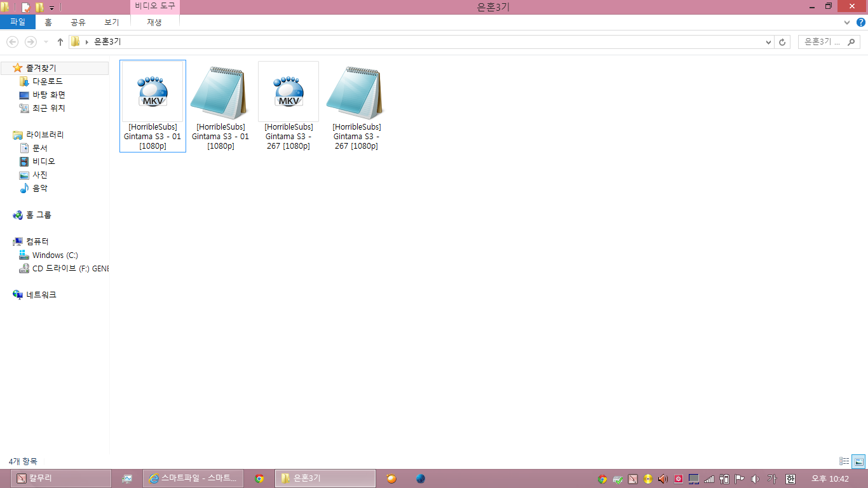Image resolution: width=868 pixels, height=488 pixels.
Task: Click the yellow disc tray icon
Action: tap(648, 479)
